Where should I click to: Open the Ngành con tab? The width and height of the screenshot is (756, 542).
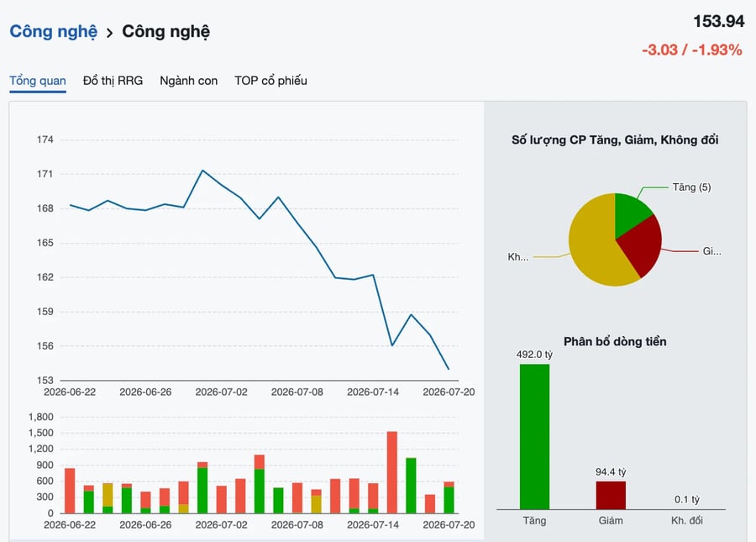pos(188,81)
